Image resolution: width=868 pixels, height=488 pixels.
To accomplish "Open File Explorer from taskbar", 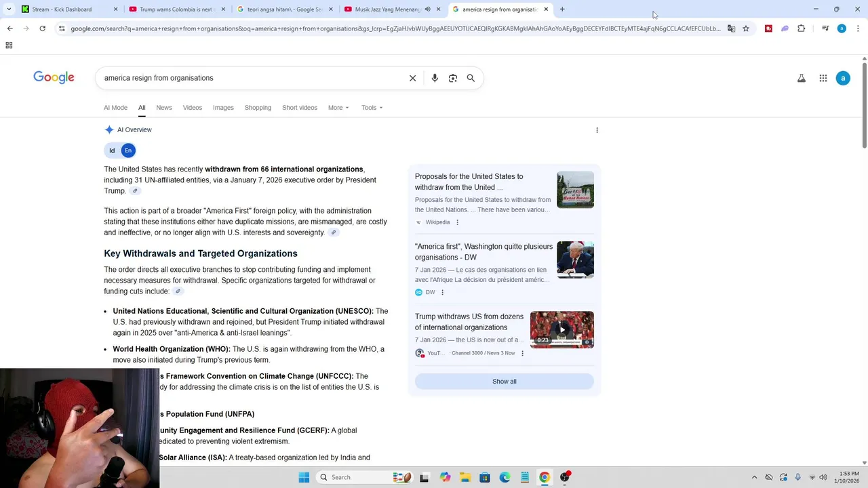I will click(x=465, y=477).
